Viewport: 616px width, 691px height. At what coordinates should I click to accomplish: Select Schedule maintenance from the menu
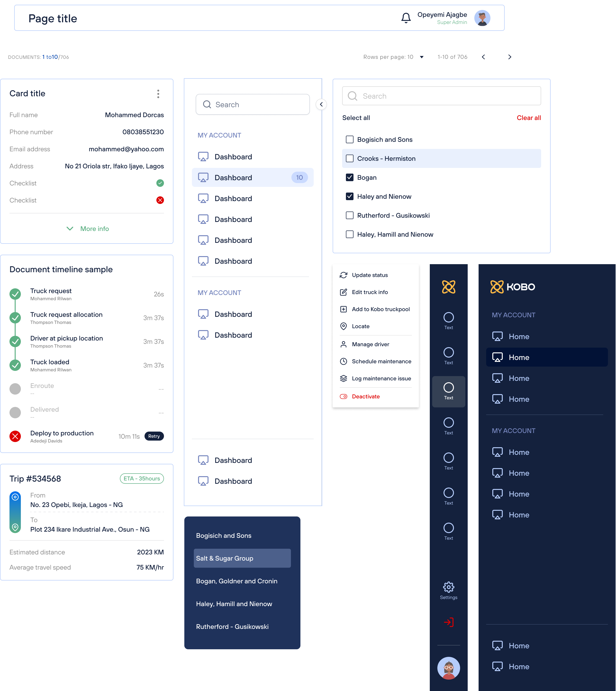pos(381,361)
